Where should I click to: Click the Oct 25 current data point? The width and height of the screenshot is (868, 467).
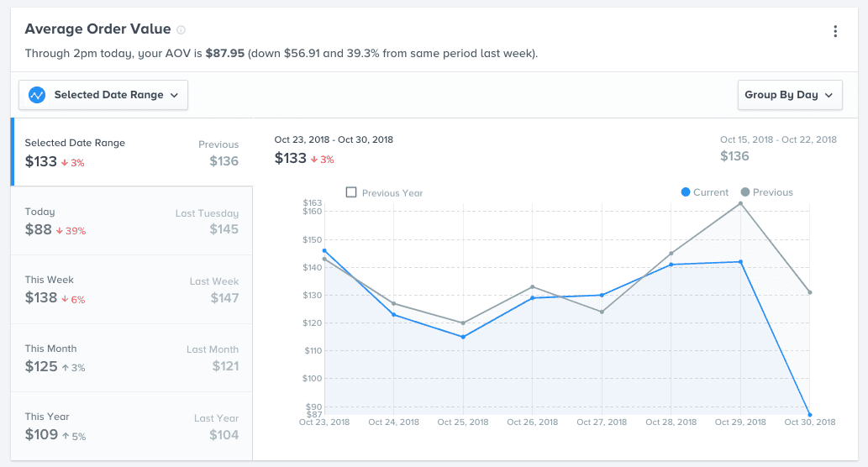pos(463,337)
